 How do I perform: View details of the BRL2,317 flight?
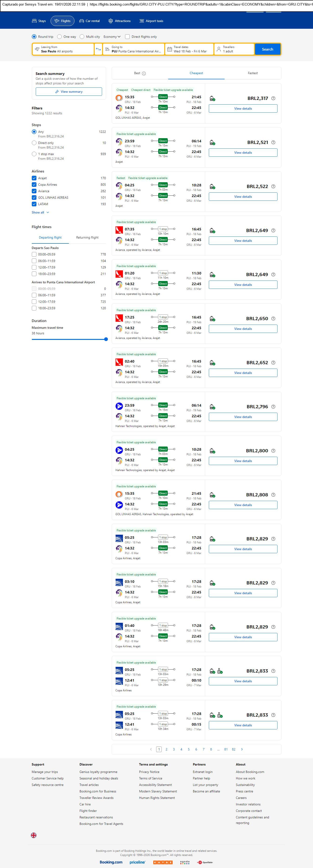[243, 108]
